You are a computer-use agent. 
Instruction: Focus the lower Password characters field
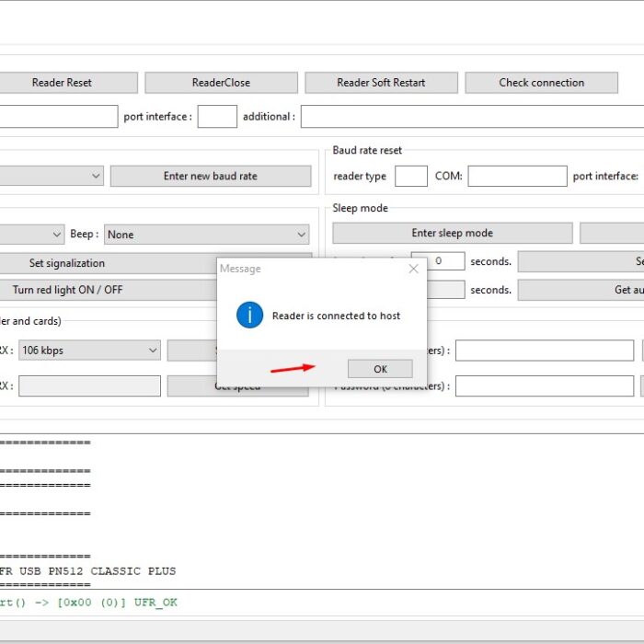[x=545, y=386]
